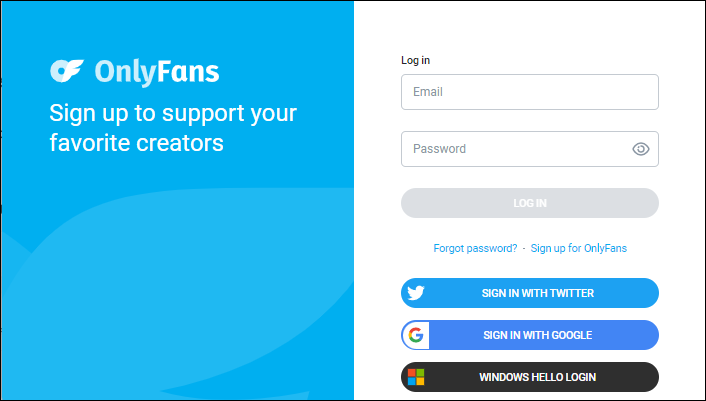Screen dimensions: 706x401
Task: Click the dot separator between the links
Action: pyautogui.click(x=524, y=248)
